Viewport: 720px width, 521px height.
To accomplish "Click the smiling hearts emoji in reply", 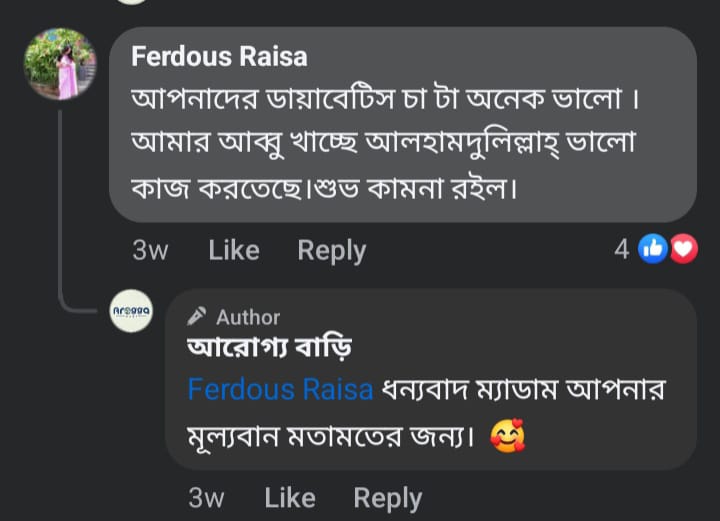I will click(508, 438).
